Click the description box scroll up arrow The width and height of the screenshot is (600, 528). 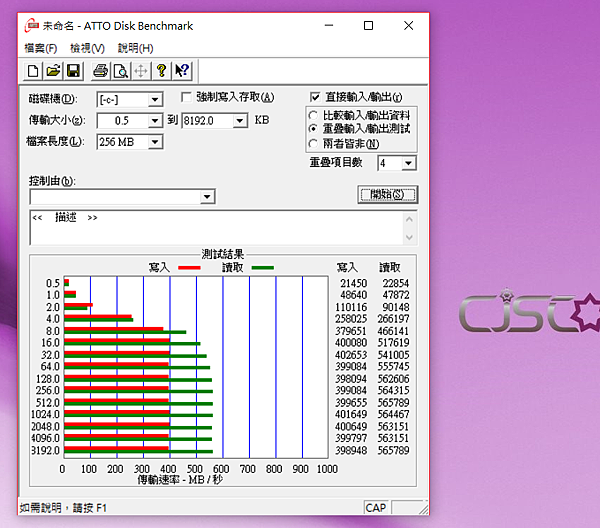point(409,219)
